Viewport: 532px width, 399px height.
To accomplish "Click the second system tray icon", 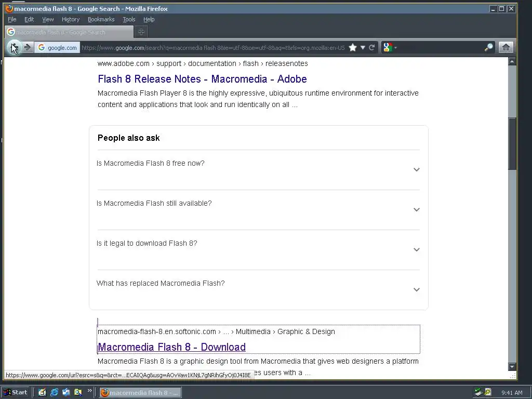I will 488,392.
